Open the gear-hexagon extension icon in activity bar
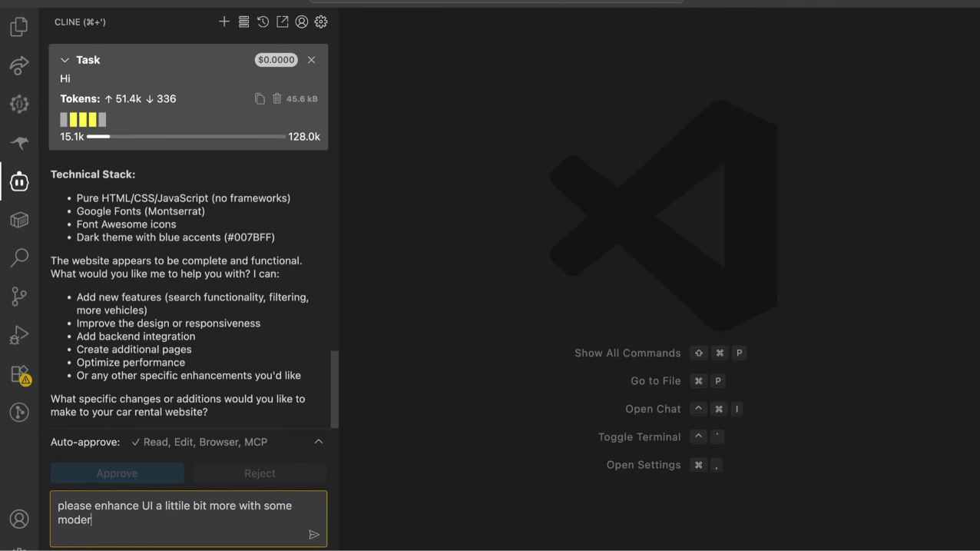The width and height of the screenshot is (980, 551). (19, 104)
